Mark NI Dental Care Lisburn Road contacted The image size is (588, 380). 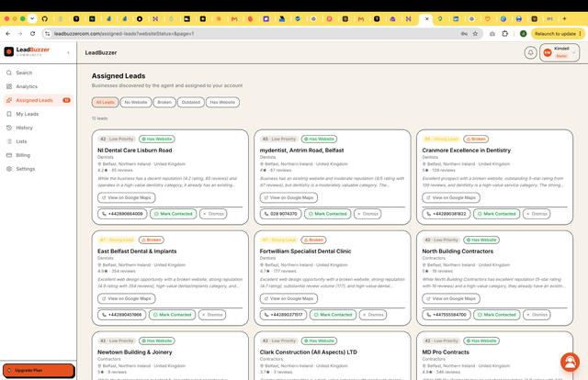[x=174, y=214]
